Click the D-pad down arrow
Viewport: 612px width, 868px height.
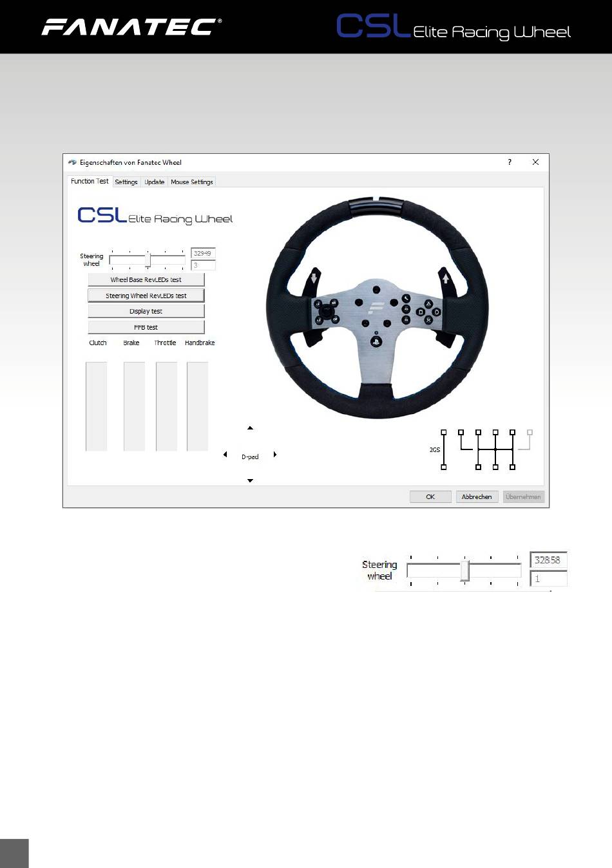pyautogui.click(x=250, y=480)
